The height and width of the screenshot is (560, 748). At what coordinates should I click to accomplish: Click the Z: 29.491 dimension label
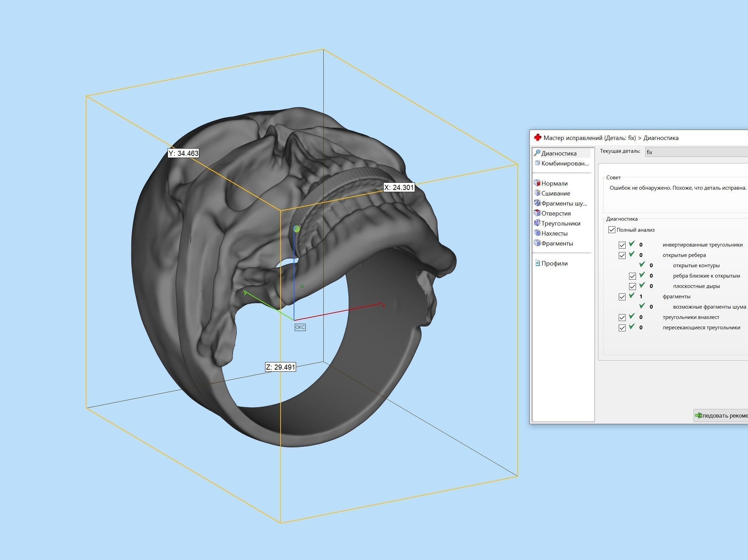(281, 367)
